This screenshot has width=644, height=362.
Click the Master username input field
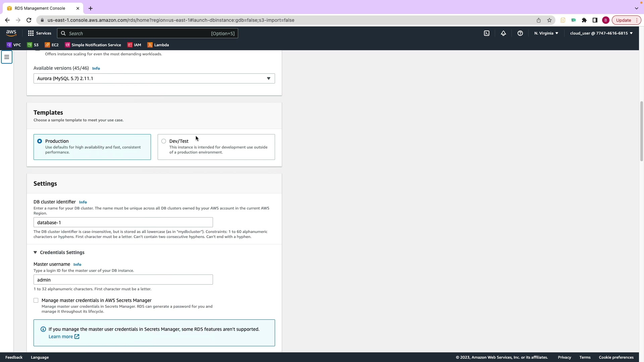(x=123, y=280)
